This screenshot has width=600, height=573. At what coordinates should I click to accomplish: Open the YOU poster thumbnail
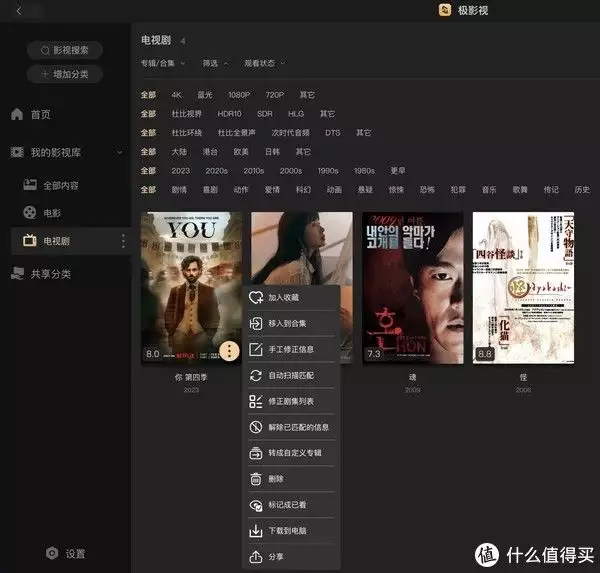[x=191, y=287]
